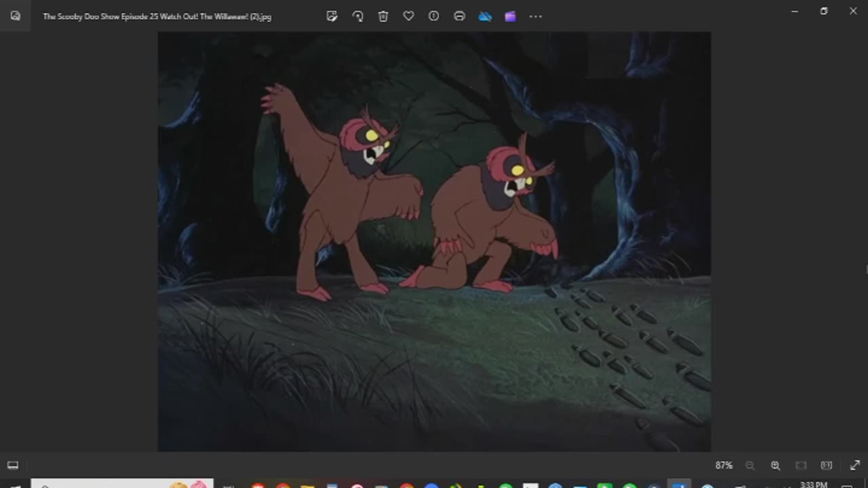Zoom in with the plus magnifier
This screenshot has height=488, width=868.
775,466
